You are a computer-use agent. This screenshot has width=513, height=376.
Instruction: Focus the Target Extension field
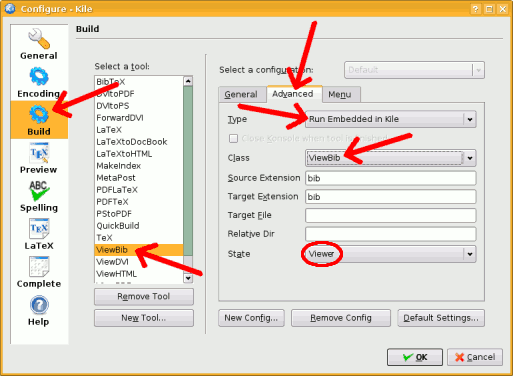pos(390,197)
